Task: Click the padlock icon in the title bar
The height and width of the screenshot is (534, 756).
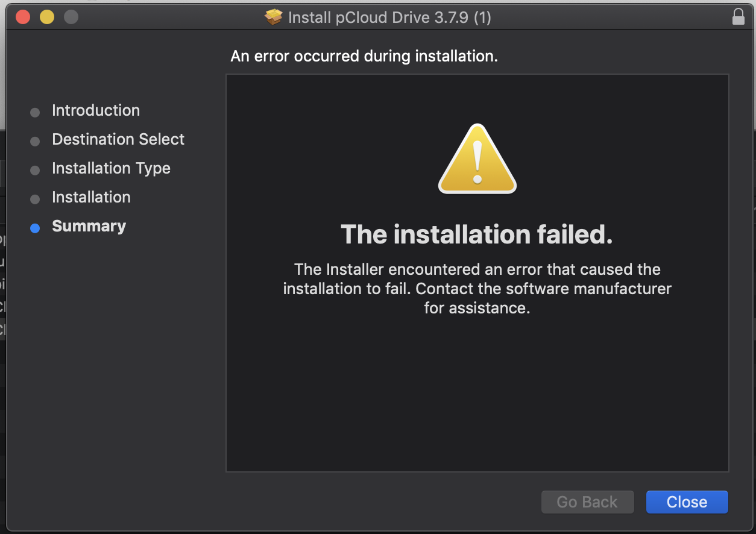Action: coord(738,17)
